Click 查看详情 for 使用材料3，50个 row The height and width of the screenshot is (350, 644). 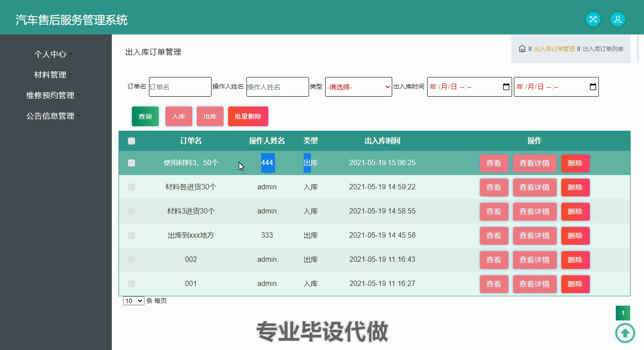pos(535,163)
